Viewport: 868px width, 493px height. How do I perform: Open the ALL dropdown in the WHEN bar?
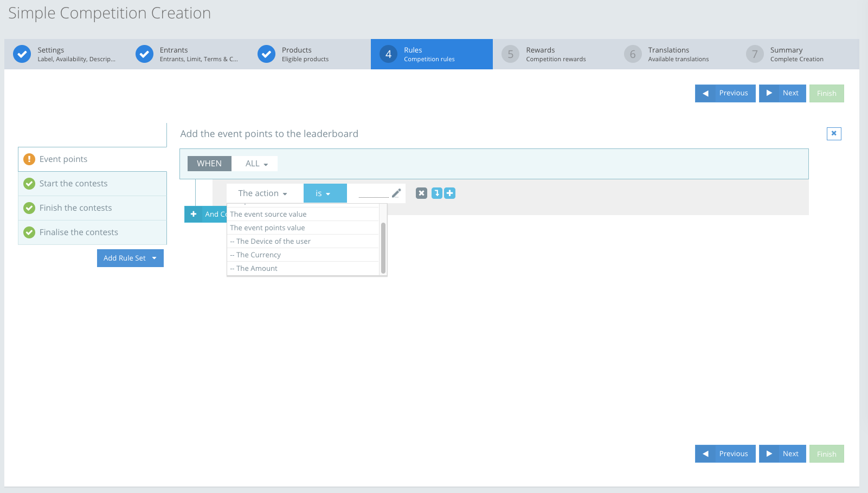(x=254, y=163)
